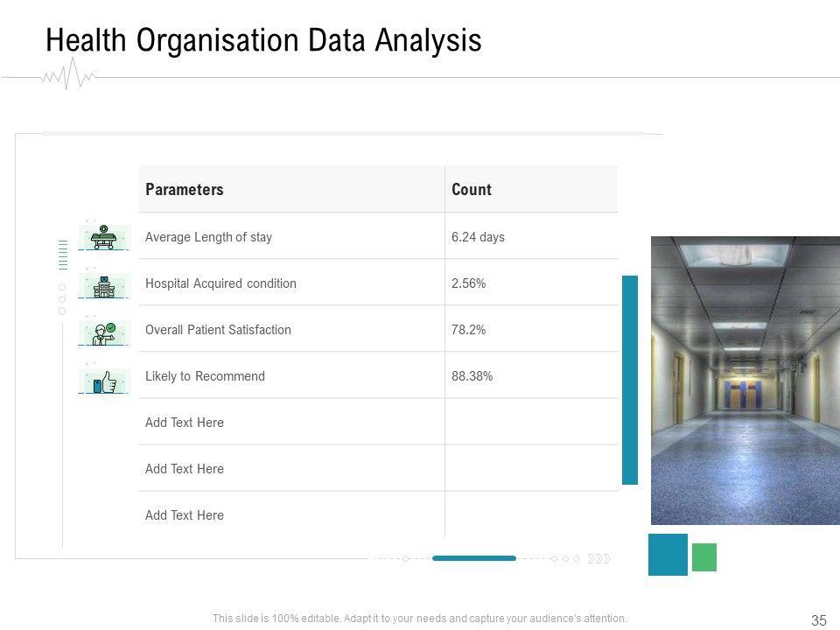
Task: Click the triple chevron arrows decoration
Action: 598,558
